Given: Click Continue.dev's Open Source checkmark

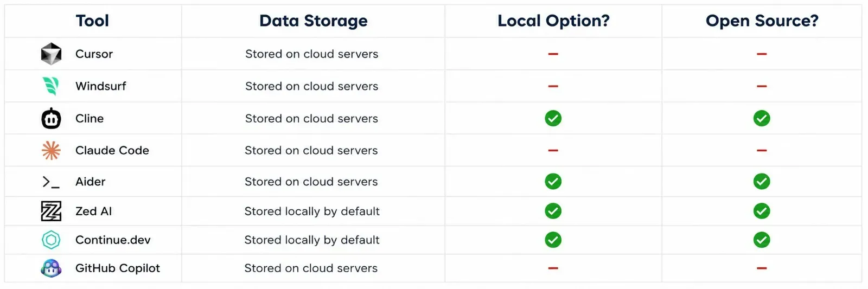Looking at the screenshot, I should click(x=762, y=240).
